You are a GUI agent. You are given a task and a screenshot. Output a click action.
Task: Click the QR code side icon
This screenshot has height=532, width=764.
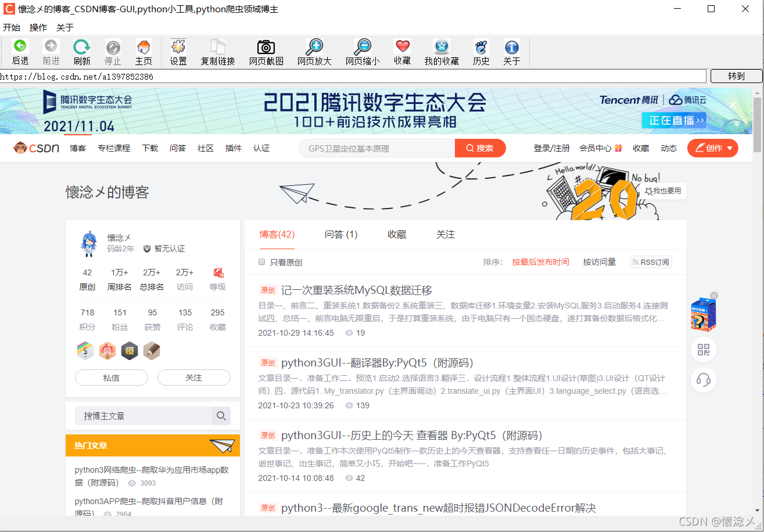point(704,350)
